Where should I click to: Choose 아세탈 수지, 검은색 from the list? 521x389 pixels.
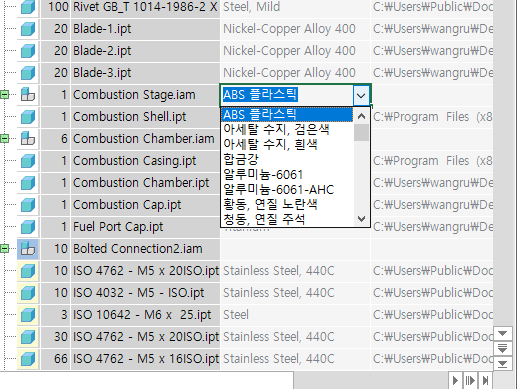pos(287,129)
